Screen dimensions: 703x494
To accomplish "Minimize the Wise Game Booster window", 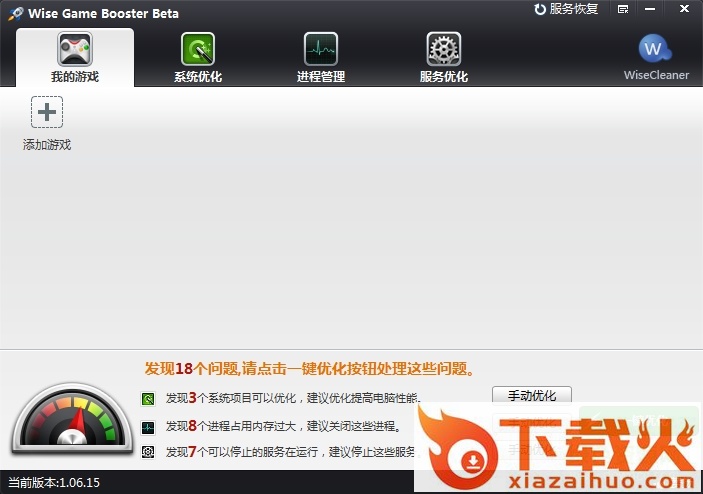I will tap(650, 9).
